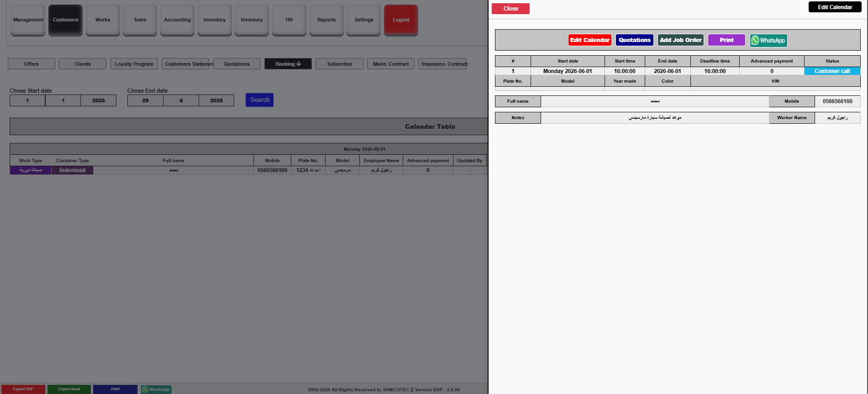Click the start date month field
The width and height of the screenshot is (868, 394).
click(x=63, y=100)
